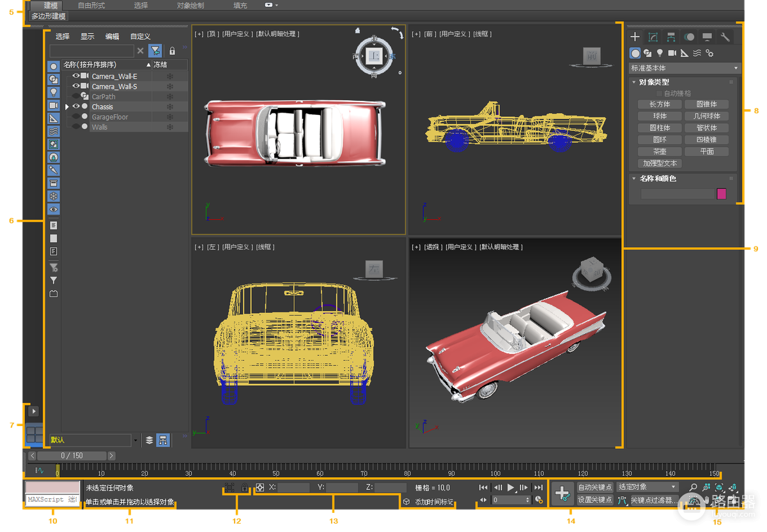The image size is (767, 532).
Task: Open the Utilities wrench panel icon
Action: pyautogui.click(x=725, y=37)
